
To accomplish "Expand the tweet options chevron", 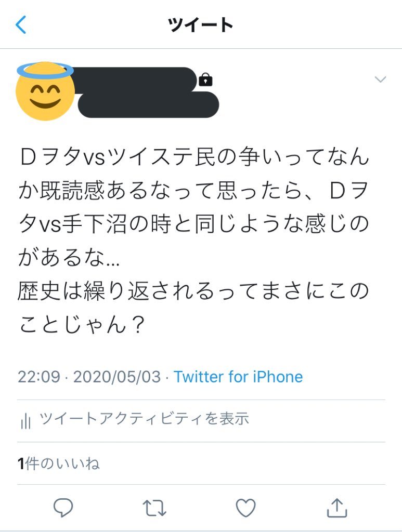I will coord(380,79).
